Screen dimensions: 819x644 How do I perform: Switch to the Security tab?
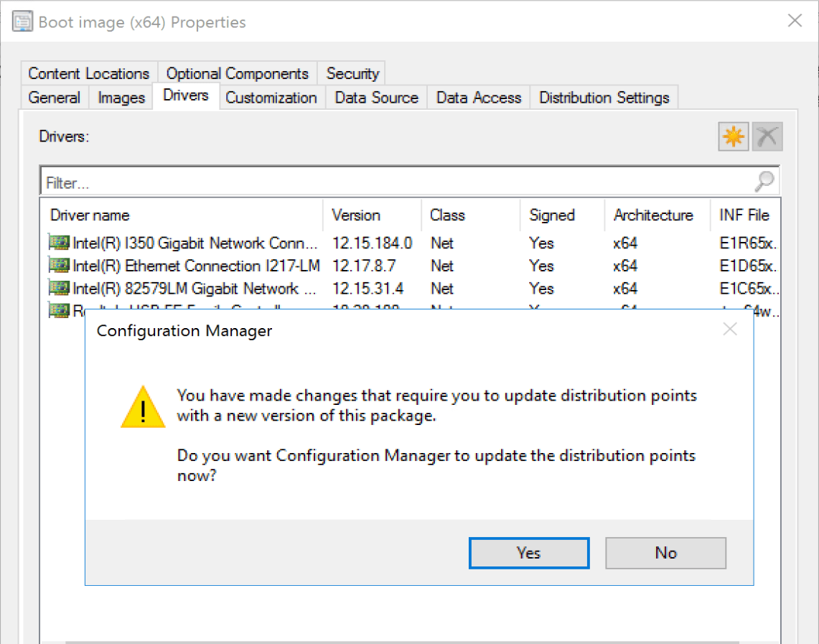[x=352, y=73]
